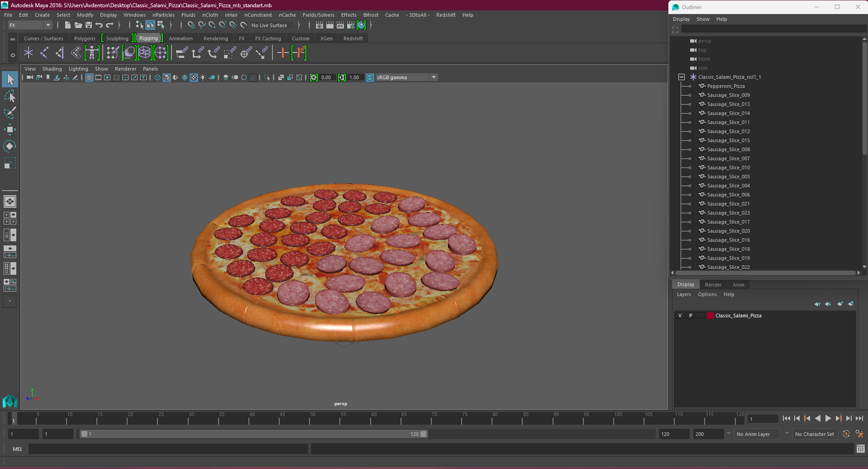Open the Render Settings icon

pos(351,25)
